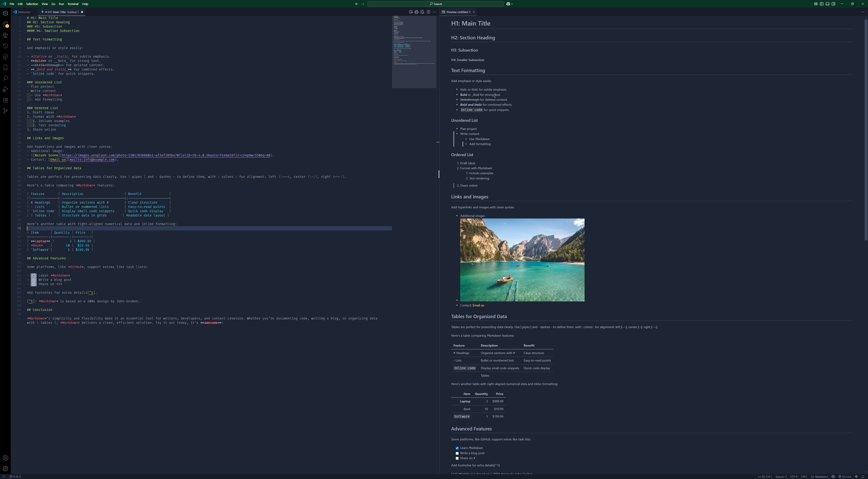
Task: Open the Explorer view in the activity bar
Action: click(x=5, y=24)
